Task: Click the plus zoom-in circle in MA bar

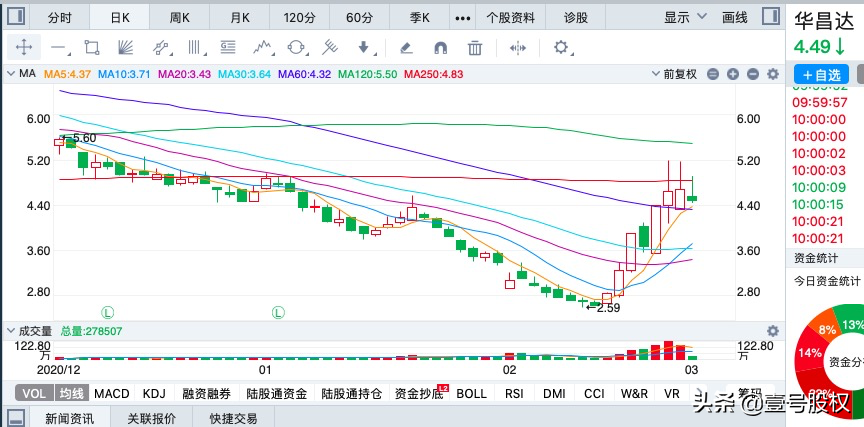Action: coord(733,74)
